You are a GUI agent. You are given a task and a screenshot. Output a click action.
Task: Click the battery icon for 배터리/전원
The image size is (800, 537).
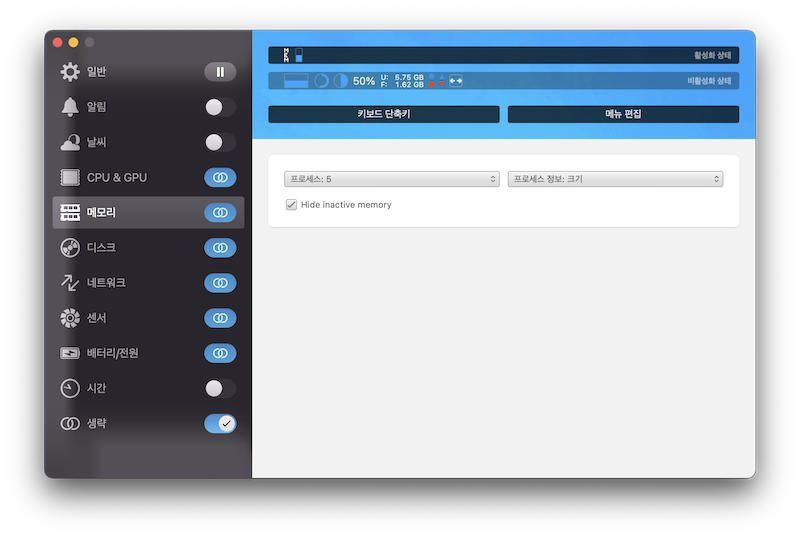(x=70, y=353)
